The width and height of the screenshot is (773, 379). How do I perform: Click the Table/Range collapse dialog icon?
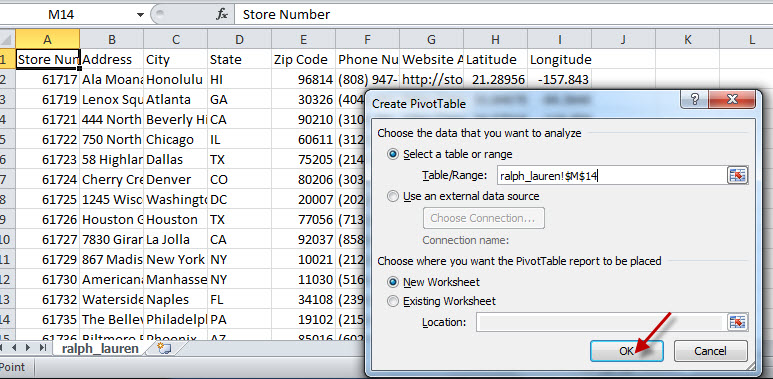coord(738,175)
